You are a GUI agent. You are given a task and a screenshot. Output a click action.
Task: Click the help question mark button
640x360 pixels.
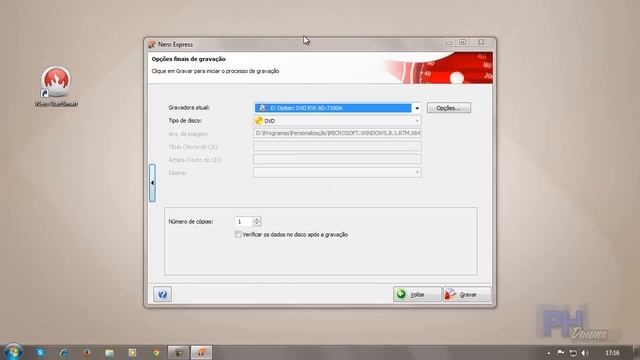coord(162,294)
